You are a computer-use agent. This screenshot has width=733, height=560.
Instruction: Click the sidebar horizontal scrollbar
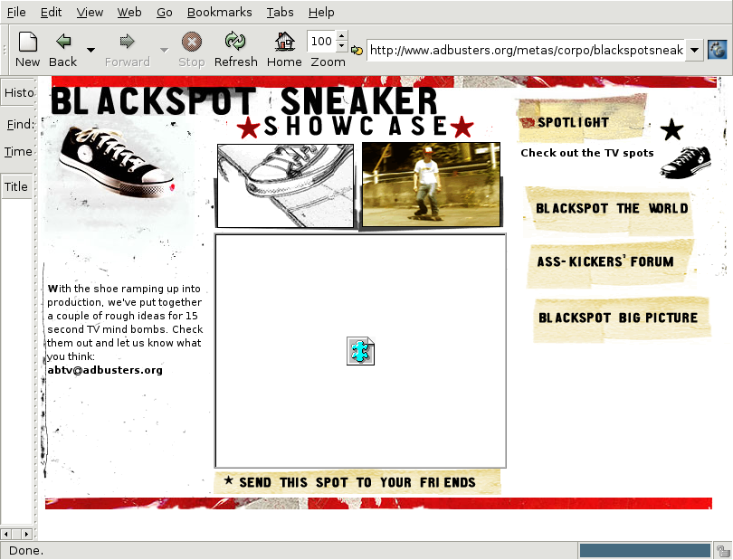click(18, 533)
